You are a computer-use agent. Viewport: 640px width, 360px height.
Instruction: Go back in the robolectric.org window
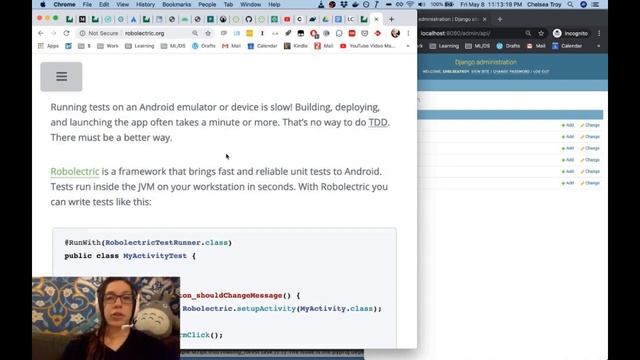[x=40, y=33]
